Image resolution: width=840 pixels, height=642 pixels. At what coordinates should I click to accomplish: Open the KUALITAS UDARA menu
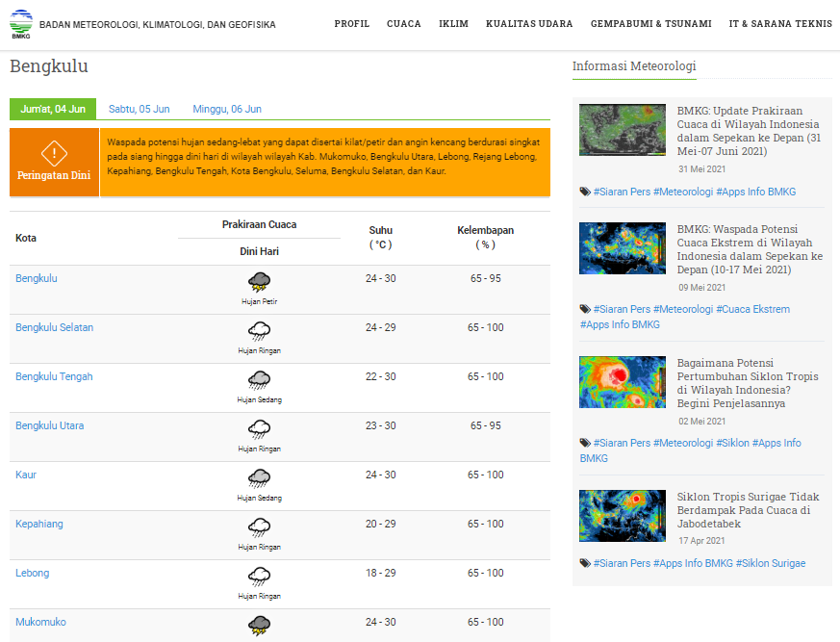point(529,23)
